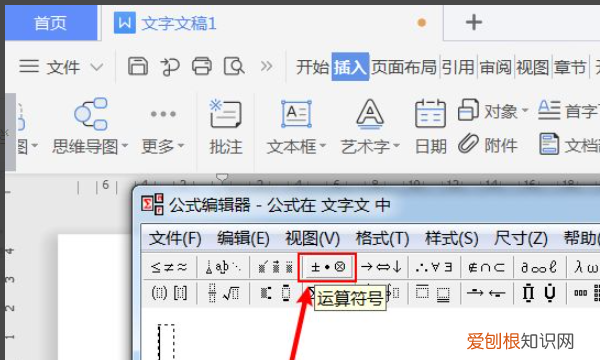Open relational symbols ≤≠≈ palette

tap(169, 267)
